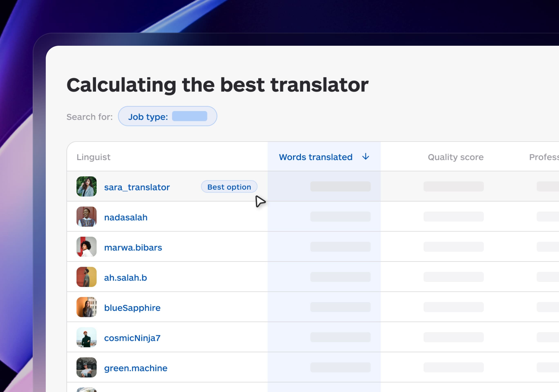Viewport: 559px width, 392px height.
Task: Open nadasalah's profile link
Action: [x=126, y=217]
